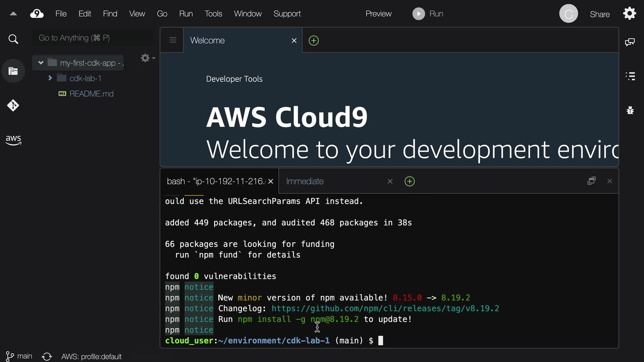Switch to the Immediate tab
The height and width of the screenshot is (362, 644).
[x=305, y=181]
